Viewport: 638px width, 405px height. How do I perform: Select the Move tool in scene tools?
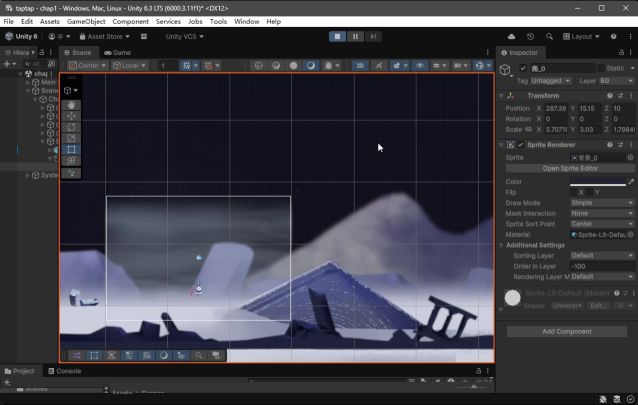[x=71, y=116]
